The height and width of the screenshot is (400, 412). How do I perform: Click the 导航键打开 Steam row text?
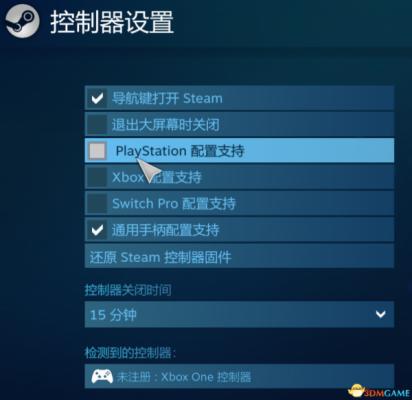point(167,98)
